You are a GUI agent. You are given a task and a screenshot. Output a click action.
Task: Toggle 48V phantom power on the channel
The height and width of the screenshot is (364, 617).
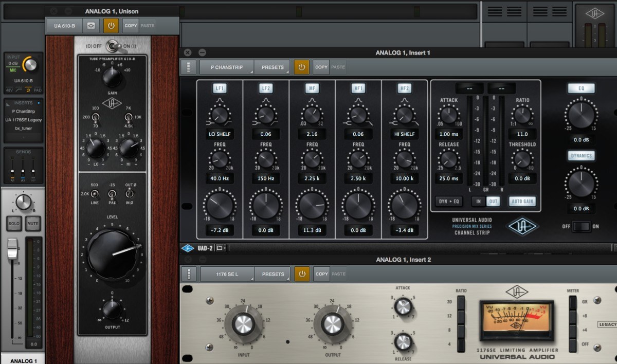pyautogui.click(x=9, y=90)
